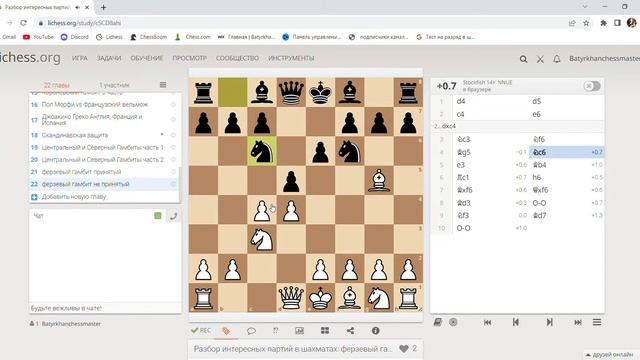Jump to the first move
Viewport: 640px width, 360px height.
coord(487,322)
